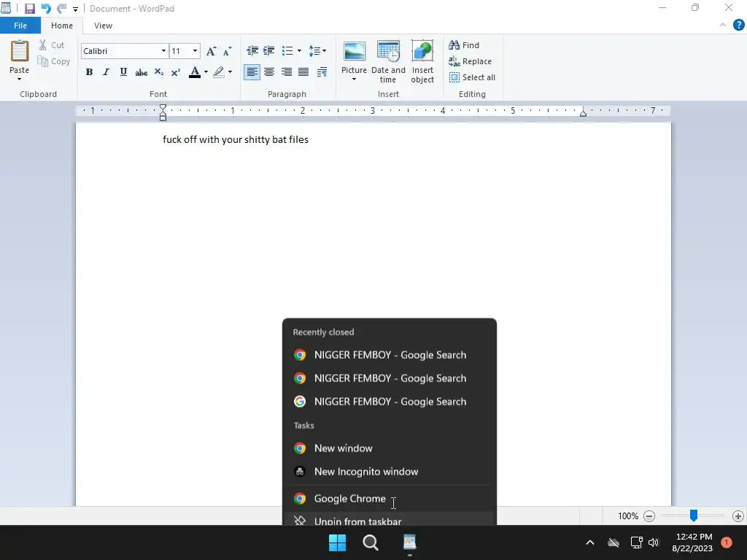Click the zoom in plus button

(x=738, y=516)
